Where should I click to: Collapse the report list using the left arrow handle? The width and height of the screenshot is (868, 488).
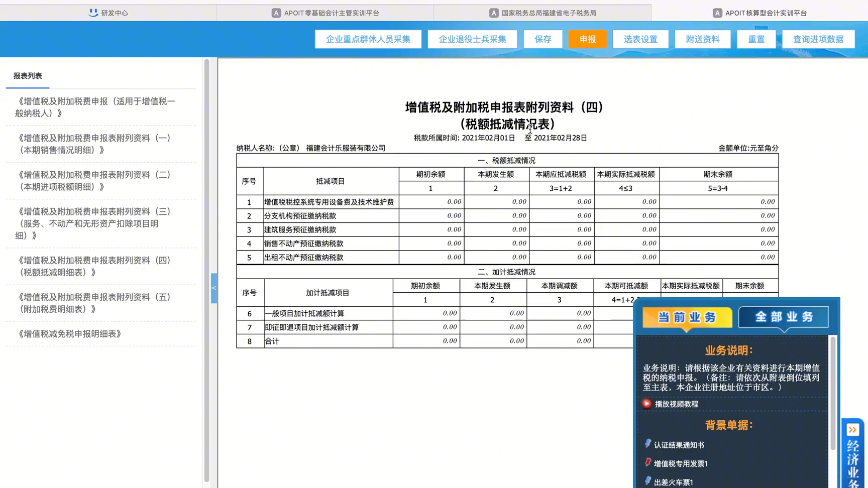tap(214, 288)
